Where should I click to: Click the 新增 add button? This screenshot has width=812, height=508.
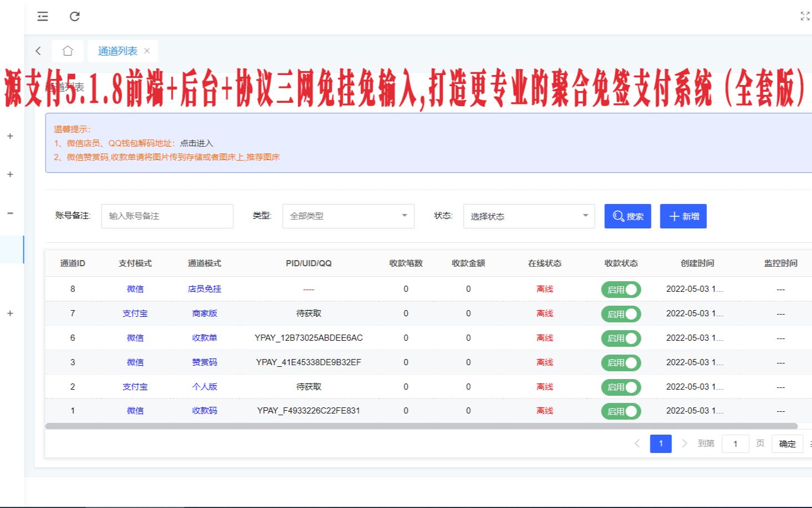[x=683, y=216]
